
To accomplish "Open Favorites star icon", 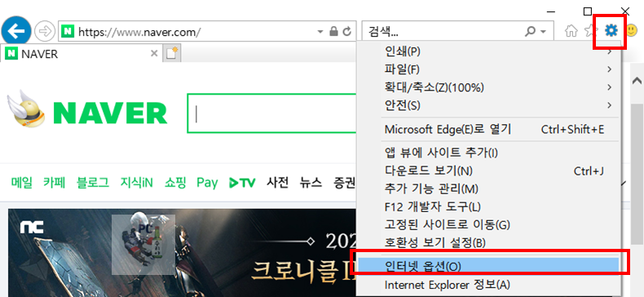I will coord(589,30).
